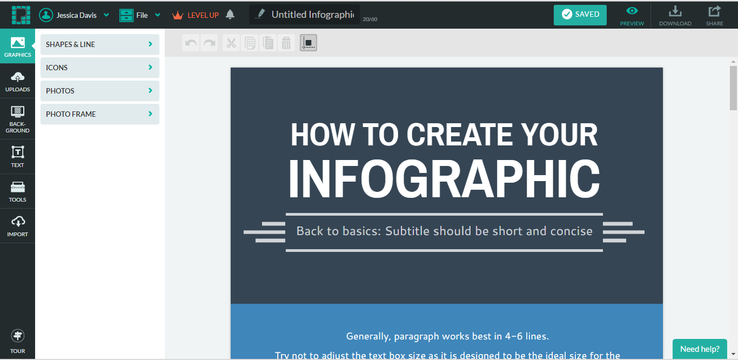
Task: Click the Piktochart logo icon
Action: tap(21, 15)
